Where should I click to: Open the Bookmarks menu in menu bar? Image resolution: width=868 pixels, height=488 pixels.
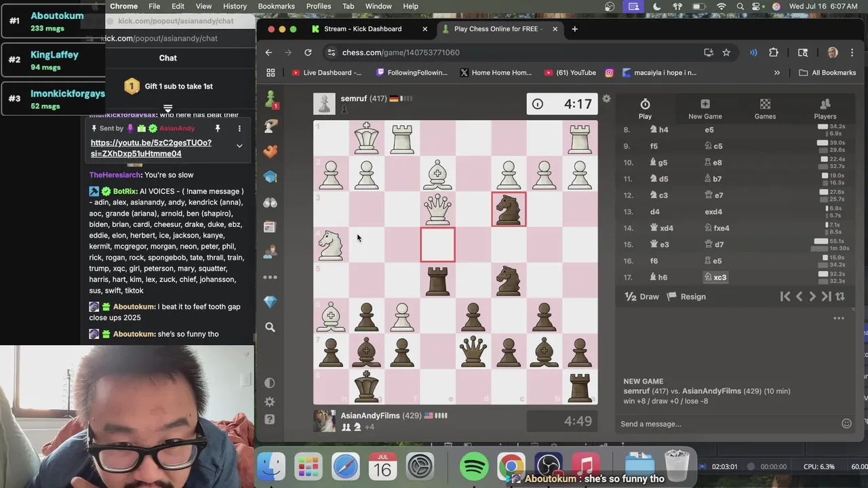click(276, 6)
